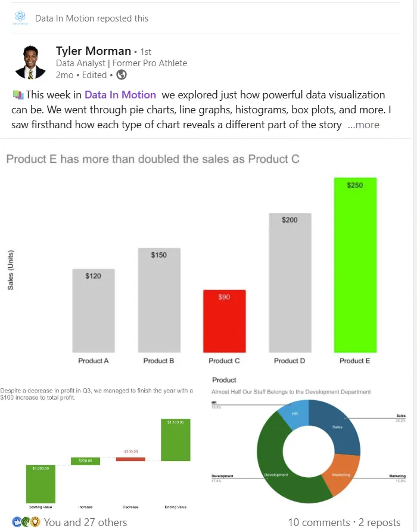The width and height of the screenshot is (417, 532).
Task: Open Tyler Morman's name link
Action: click(94, 51)
